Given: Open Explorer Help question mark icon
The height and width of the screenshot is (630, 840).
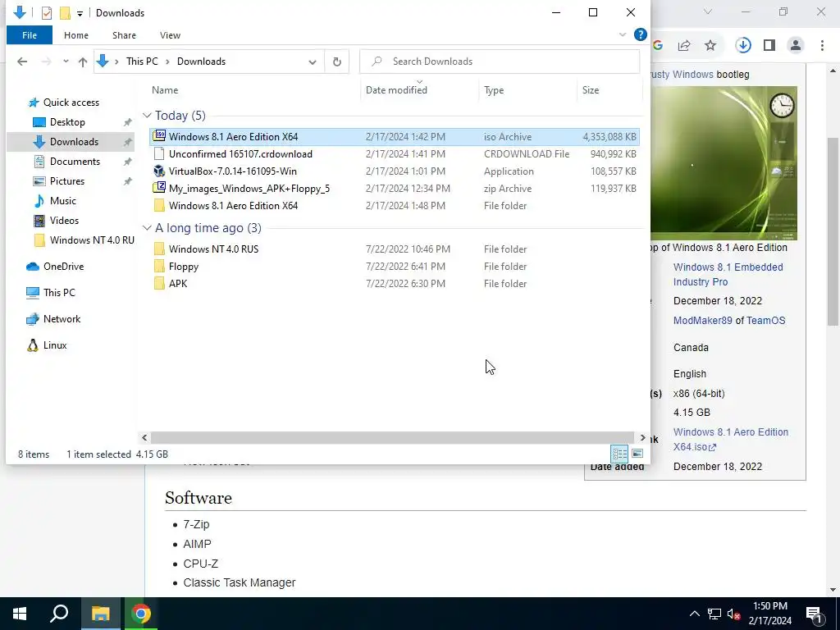Looking at the screenshot, I should click(640, 34).
